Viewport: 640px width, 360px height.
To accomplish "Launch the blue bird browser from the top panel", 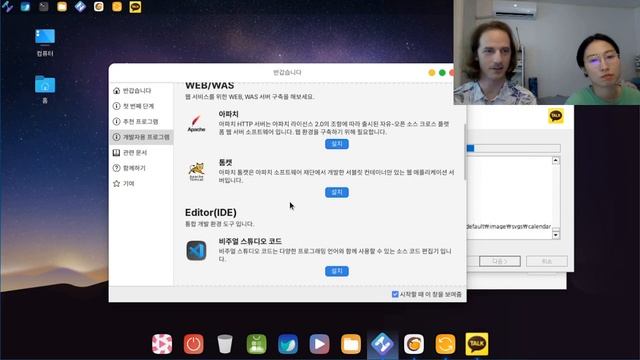I will point(25,7).
